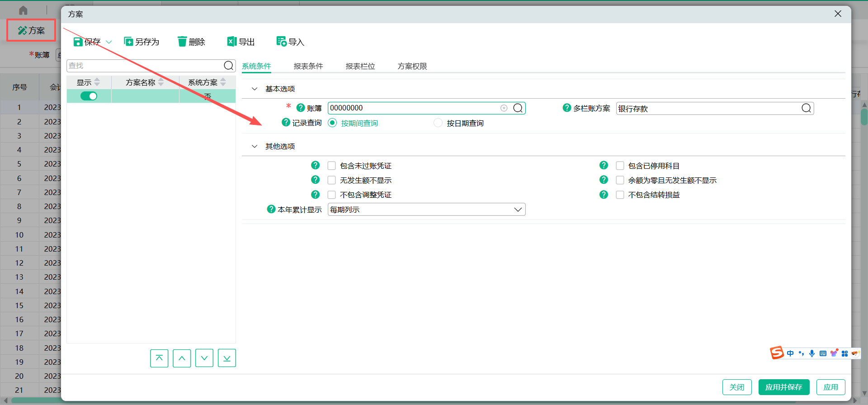Open the 方案权限 tab
The width and height of the screenshot is (868, 405).
(412, 67)
